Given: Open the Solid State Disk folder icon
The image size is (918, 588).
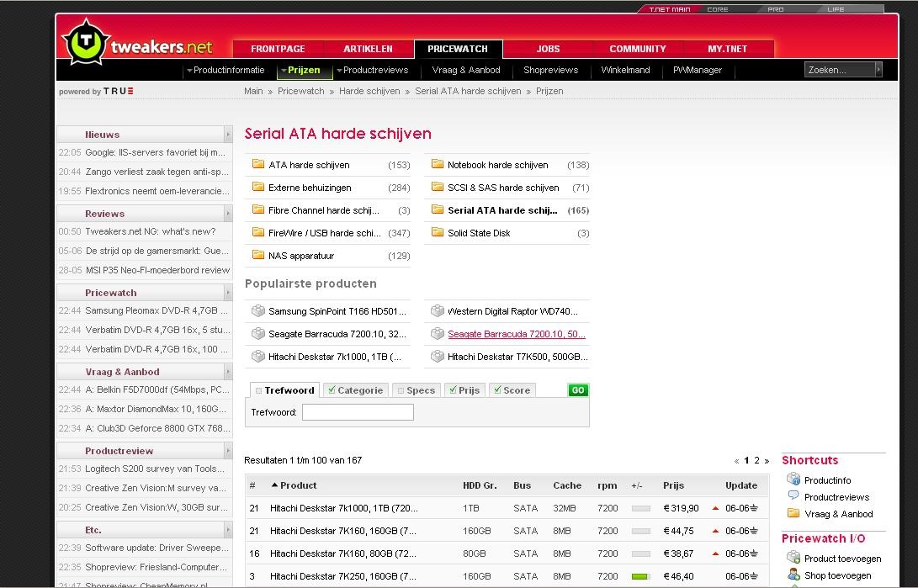Looking at the screenshot, I should click(438, 232).
